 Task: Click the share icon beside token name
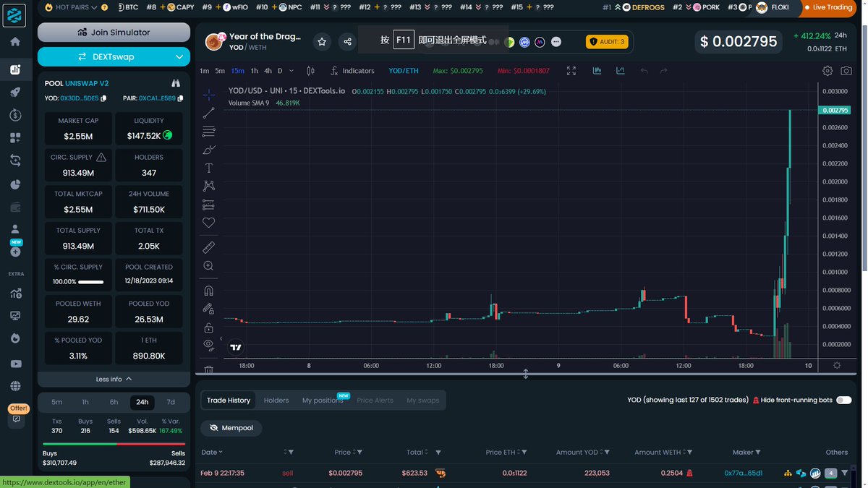click(347, 42)
